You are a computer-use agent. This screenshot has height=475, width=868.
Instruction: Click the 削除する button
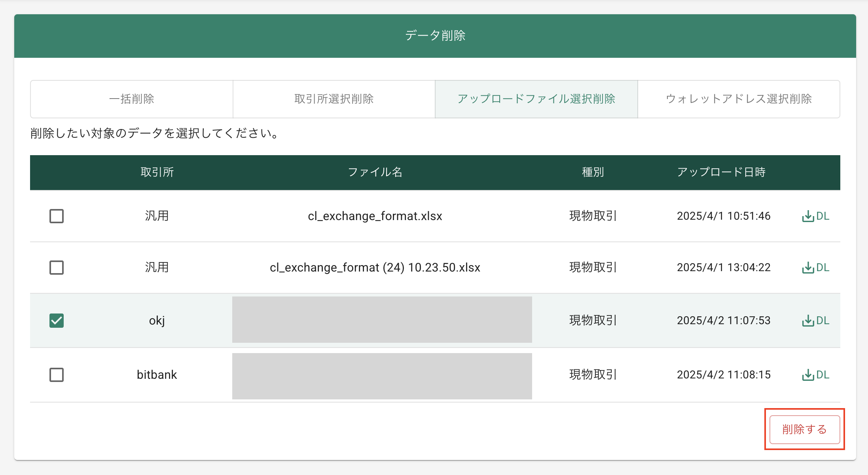click(x=805, y=429)
